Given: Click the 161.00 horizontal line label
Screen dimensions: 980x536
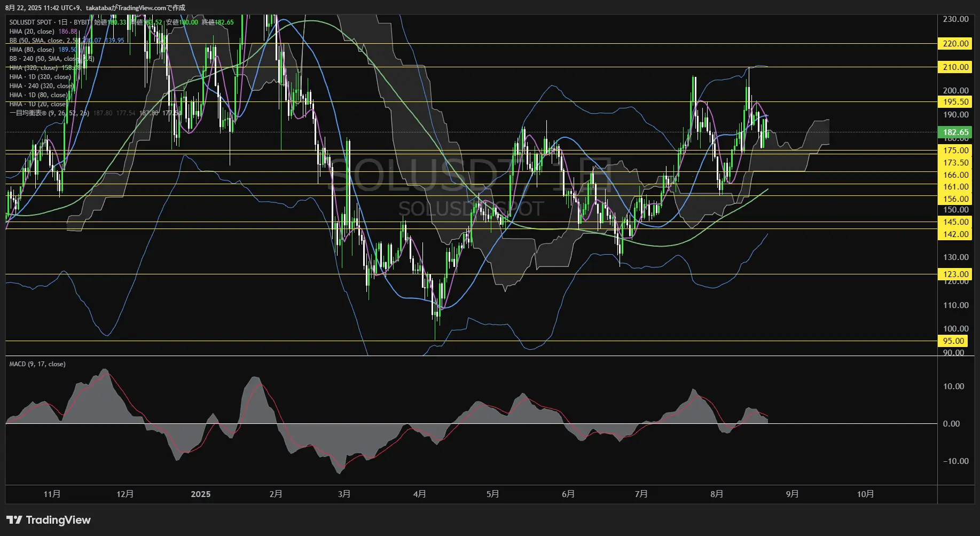Looking at the screenshot, I should click(955, 187).
